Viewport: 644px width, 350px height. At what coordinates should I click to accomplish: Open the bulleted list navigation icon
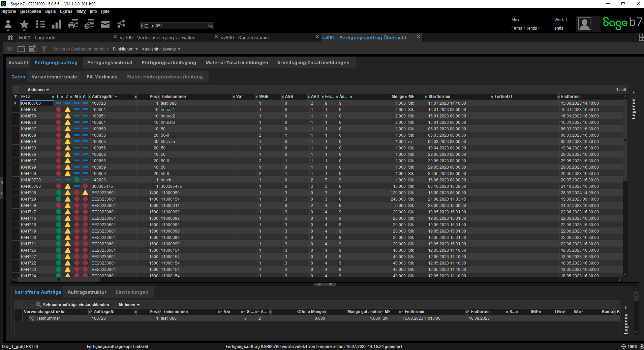[x=40, y=24]
